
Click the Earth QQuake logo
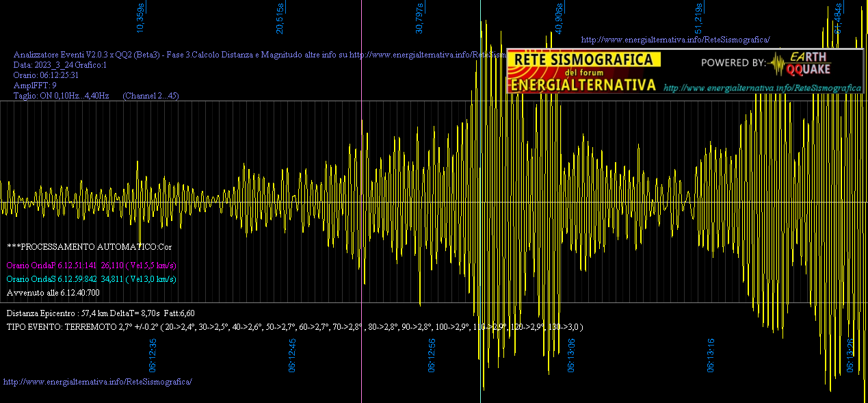[800, 63]
